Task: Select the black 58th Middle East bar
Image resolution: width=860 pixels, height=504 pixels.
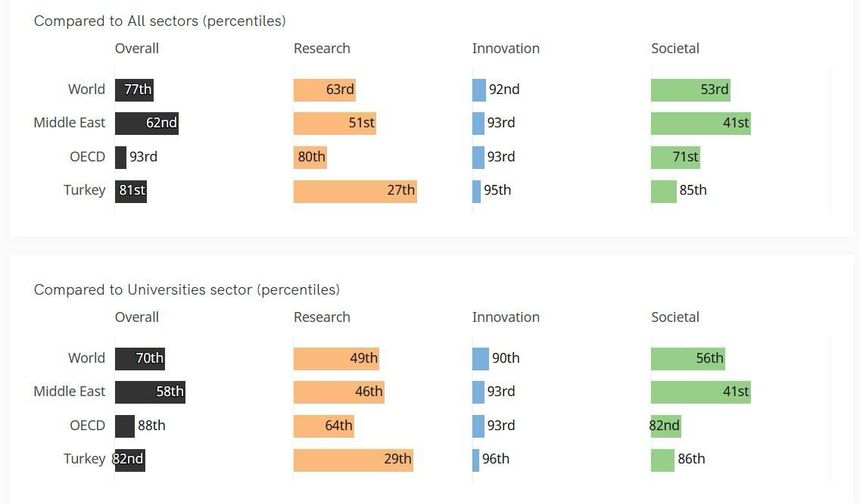Action: 150,392
